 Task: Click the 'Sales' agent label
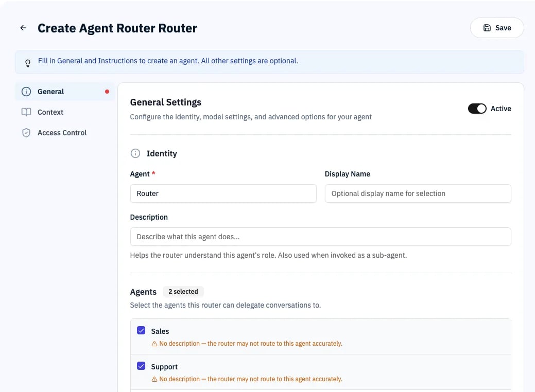160,331
